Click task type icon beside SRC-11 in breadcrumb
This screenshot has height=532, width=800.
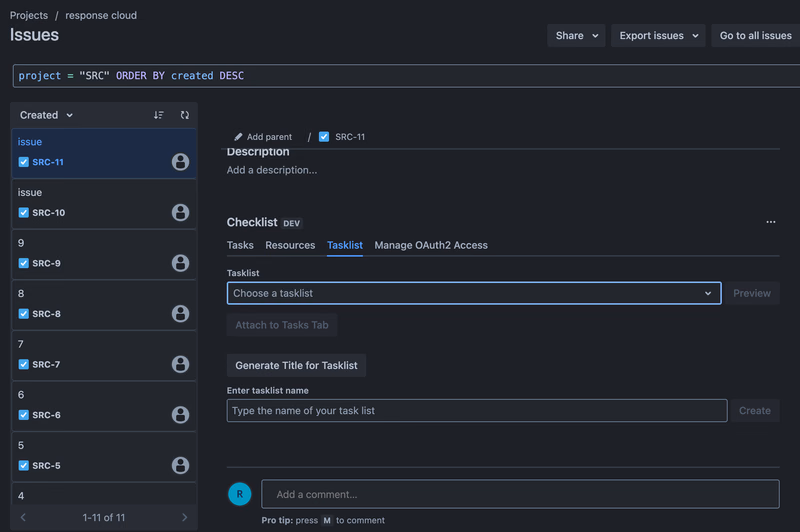pyautogui.click(x=323, y=137)
